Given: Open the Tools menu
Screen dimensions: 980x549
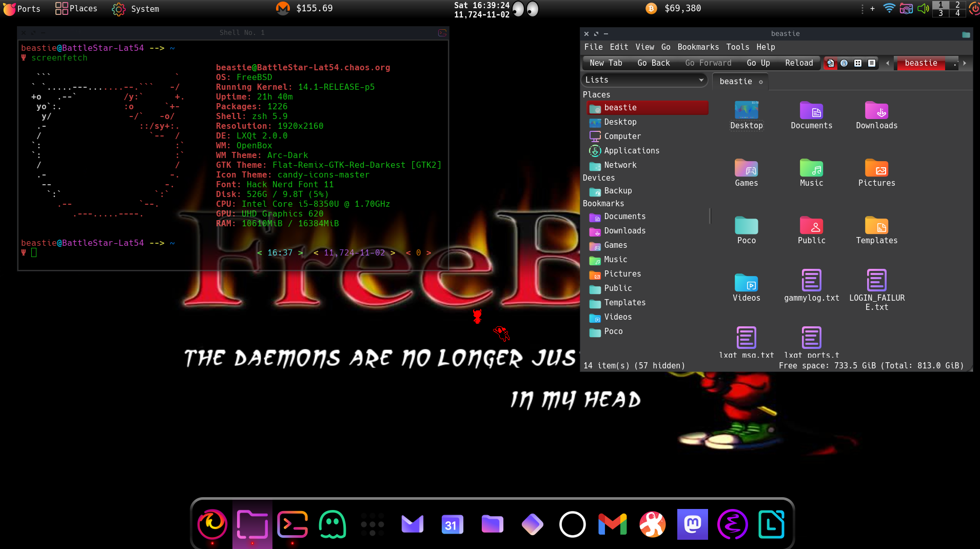Looking at the screenshot, I should tap(738, 47).
